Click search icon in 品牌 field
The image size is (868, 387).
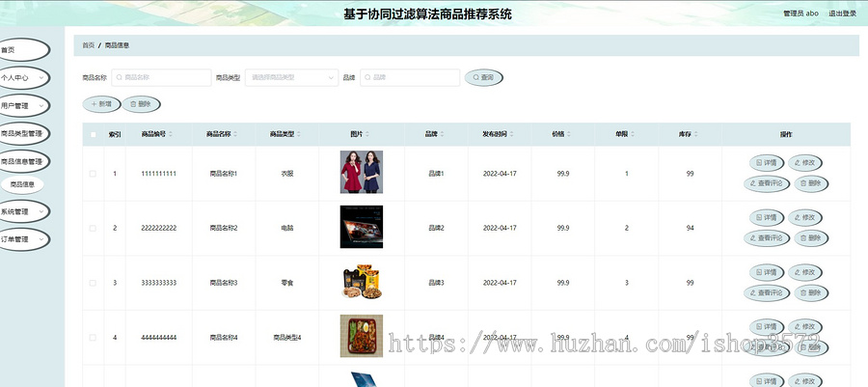click(x=367, y=77)
